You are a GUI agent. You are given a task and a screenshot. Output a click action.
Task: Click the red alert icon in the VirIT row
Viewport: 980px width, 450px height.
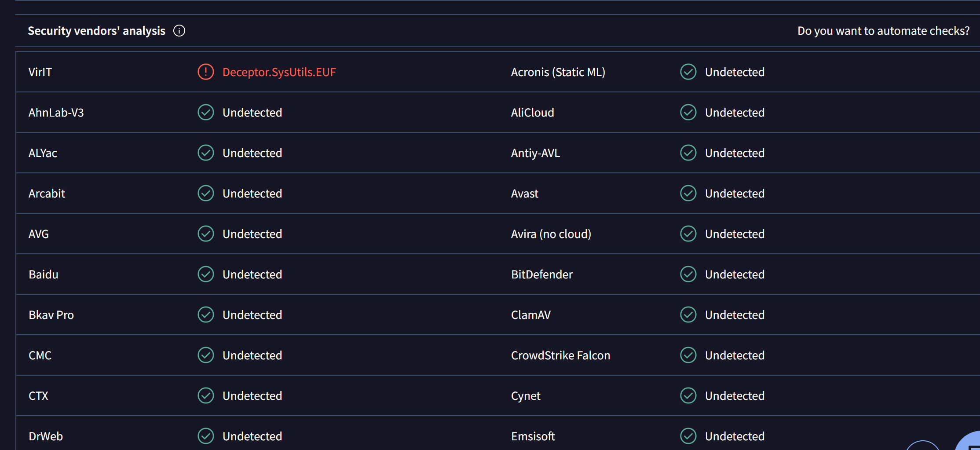pos(205,72)
